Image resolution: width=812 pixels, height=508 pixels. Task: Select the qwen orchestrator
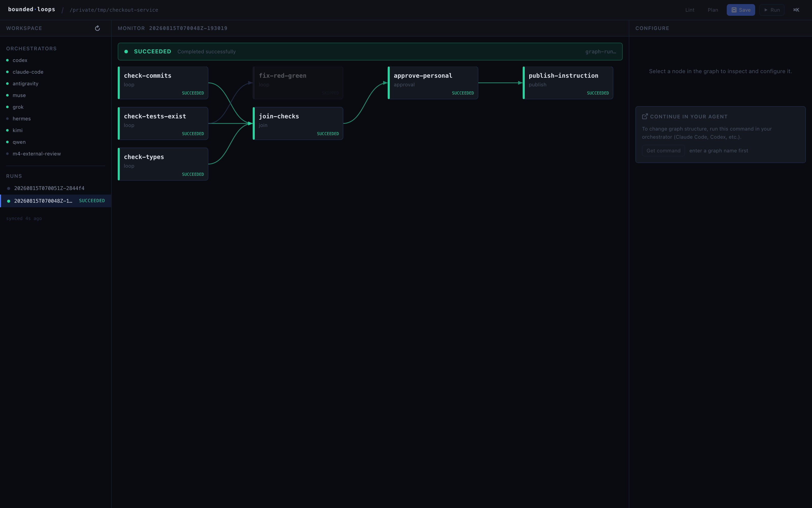[x=56, y=142]
